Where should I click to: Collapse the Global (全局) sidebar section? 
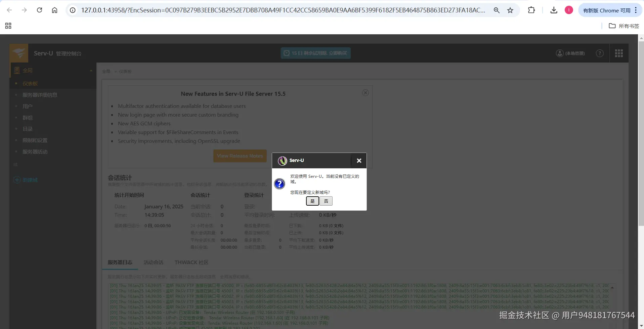(91, 71)
